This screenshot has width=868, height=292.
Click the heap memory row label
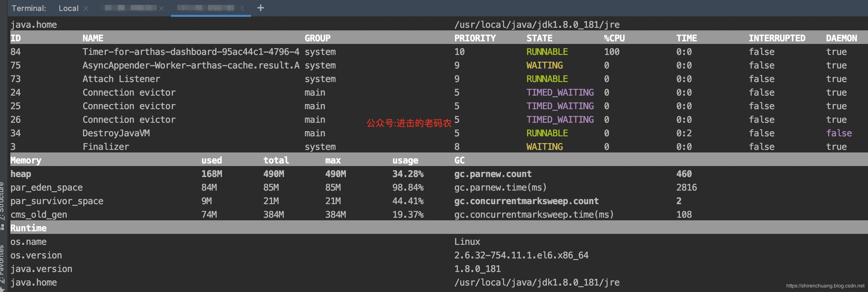pyautogui.click(x=21, y=174)
